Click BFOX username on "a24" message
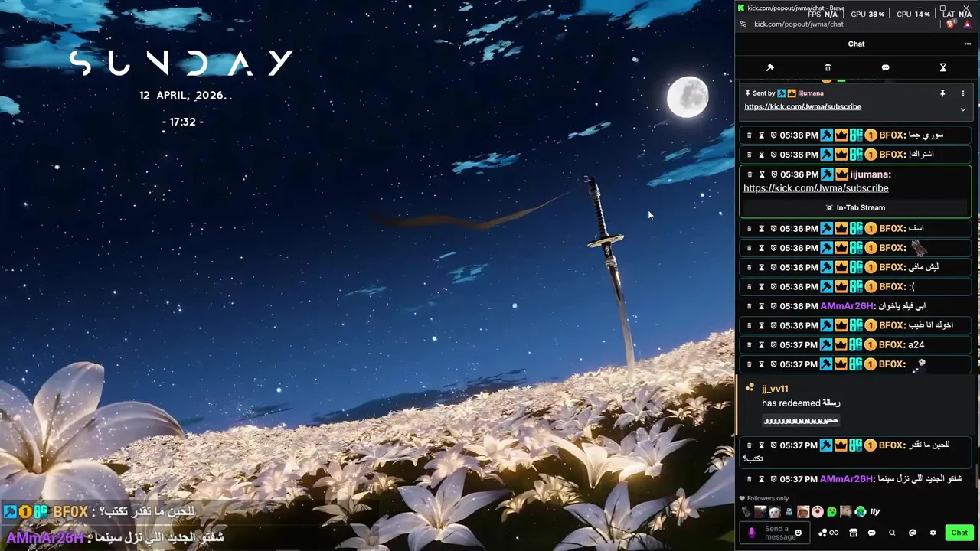 (x=891, y=345)
